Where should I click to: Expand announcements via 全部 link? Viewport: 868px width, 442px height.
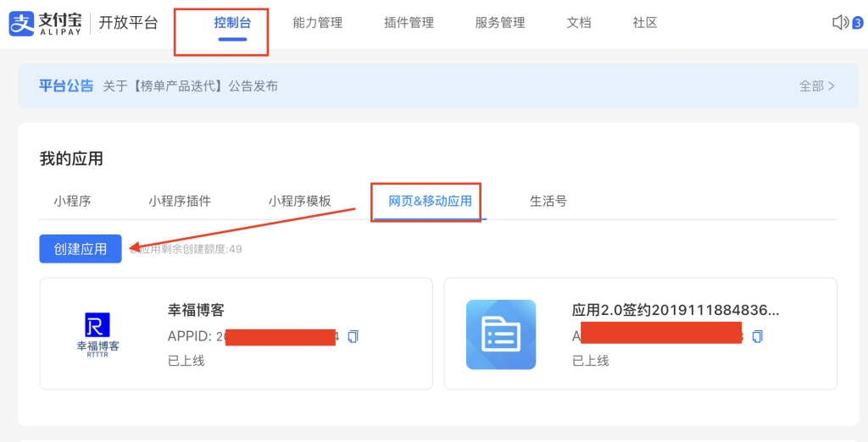point(817,86)
